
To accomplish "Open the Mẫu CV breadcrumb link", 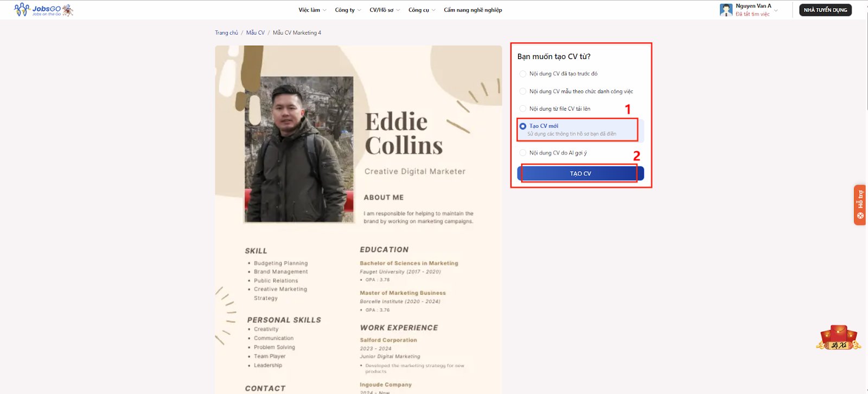I will 255,33.
